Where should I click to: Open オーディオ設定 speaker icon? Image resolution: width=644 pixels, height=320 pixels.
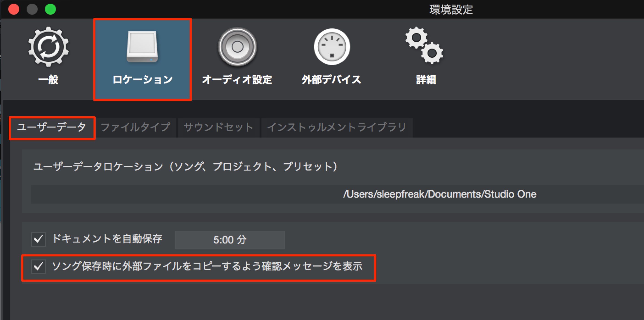[237, 47]
